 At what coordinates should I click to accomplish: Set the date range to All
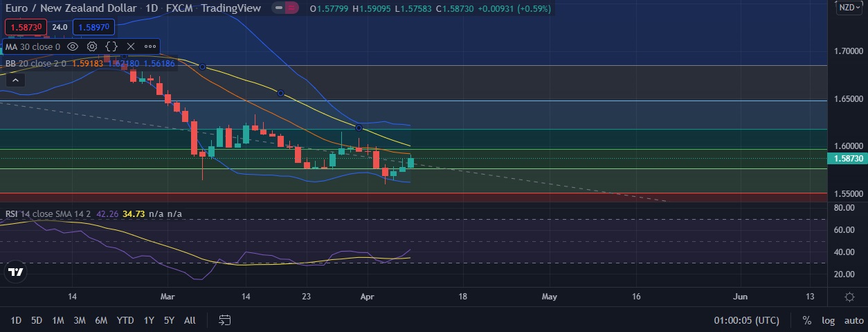(x=190, y=320)
